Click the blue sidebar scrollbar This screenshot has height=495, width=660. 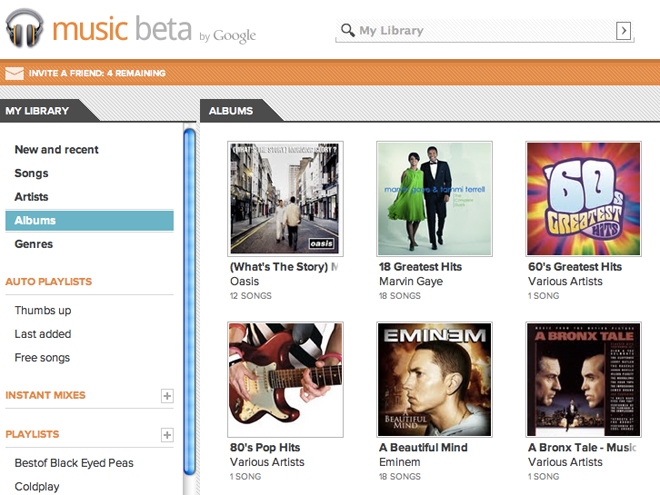(x=189, y=301)
